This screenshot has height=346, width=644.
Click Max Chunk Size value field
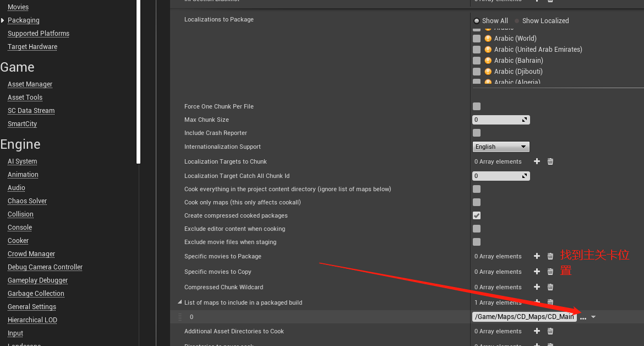(501, 120)
